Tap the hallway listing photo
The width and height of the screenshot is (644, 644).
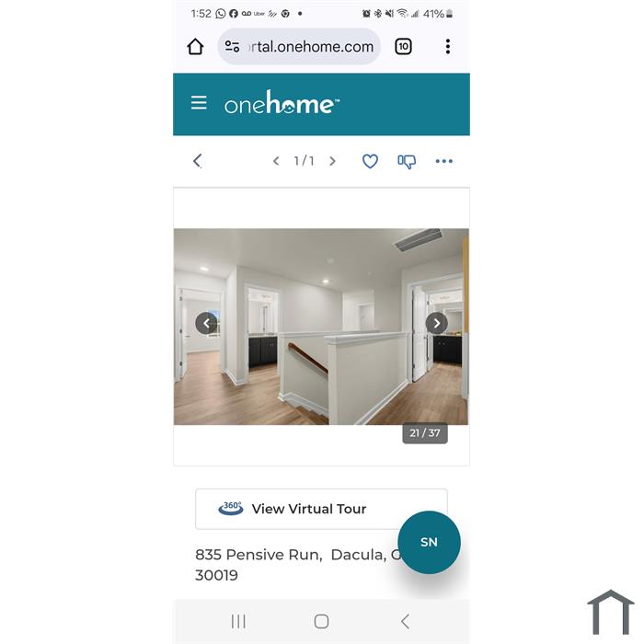click(321, 327)
